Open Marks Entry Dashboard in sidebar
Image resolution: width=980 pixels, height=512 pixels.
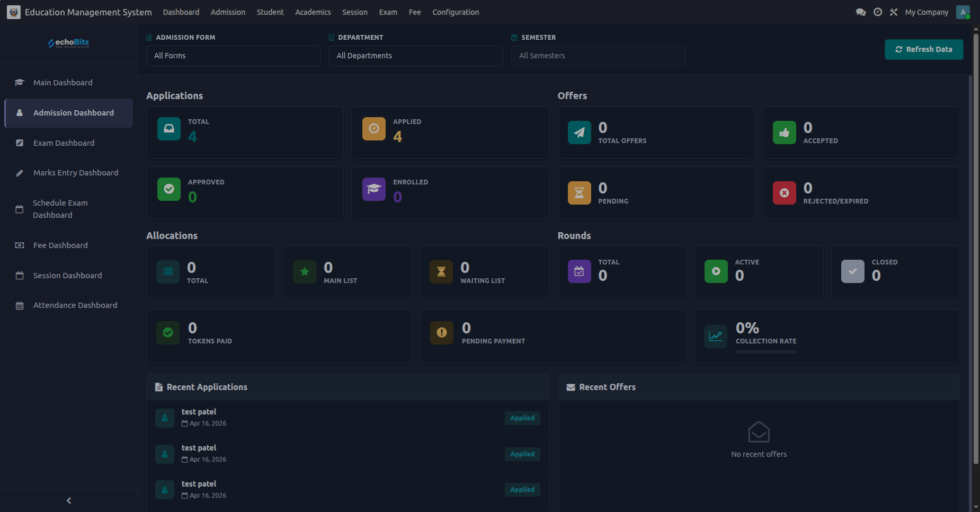69,173
